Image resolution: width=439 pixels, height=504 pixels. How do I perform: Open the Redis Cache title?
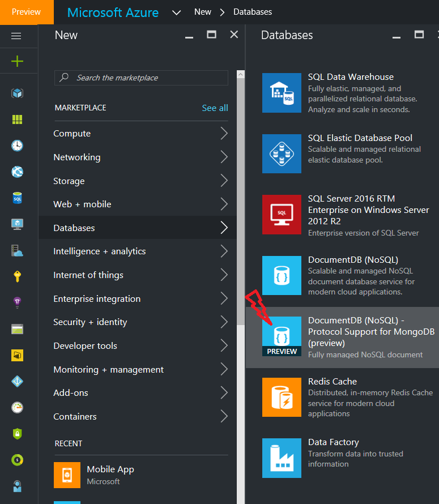[333, 381]
